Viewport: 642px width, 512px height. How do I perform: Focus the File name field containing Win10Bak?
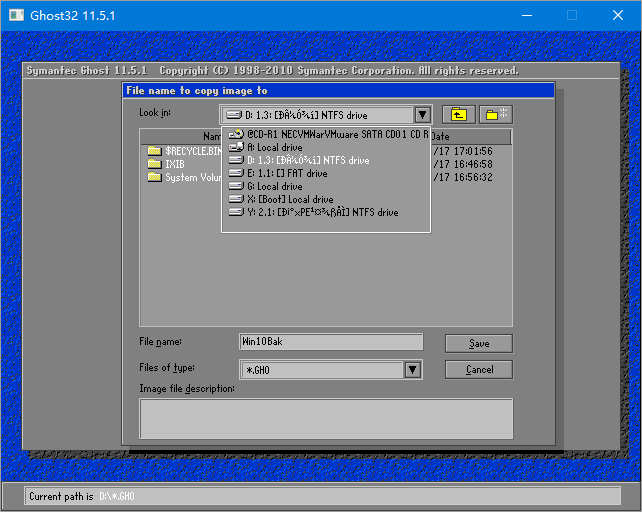(331, 342)
